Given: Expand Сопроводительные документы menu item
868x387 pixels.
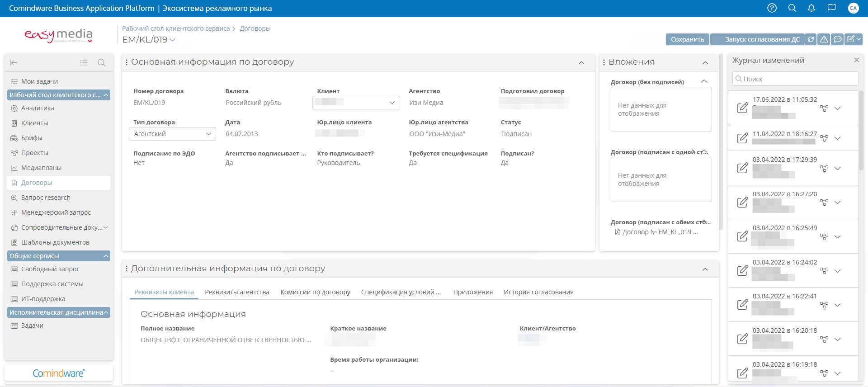Looking at the screenshot, I should click(106, 228).
